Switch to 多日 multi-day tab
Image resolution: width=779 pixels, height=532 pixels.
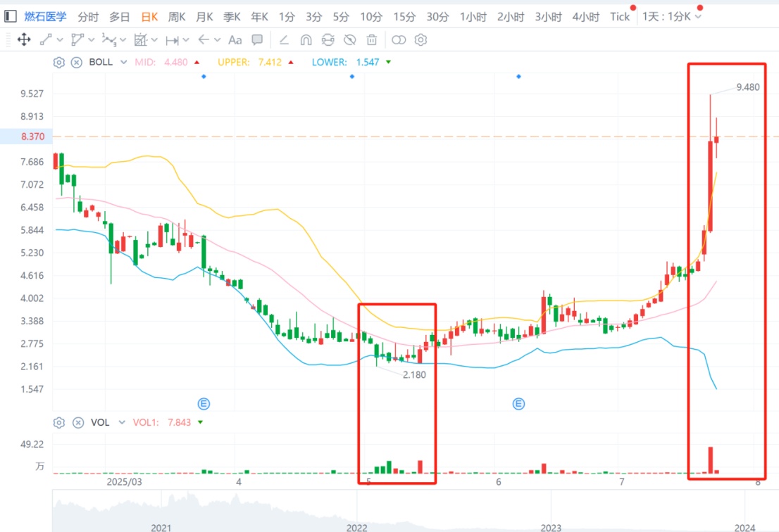coord(119,17)
